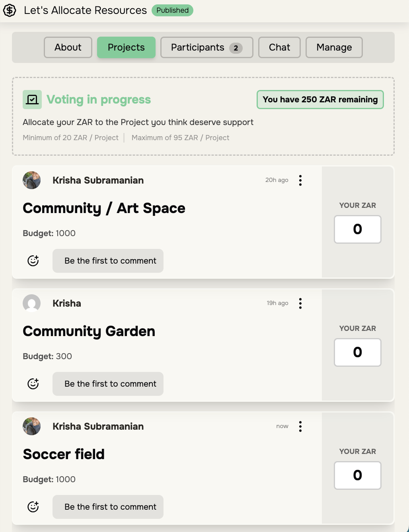The width and height of the screenshot is (409, 532).
Task: Click Krisha Subramanian's avatar on Soccer field
Action: pyautogui.click(x=32, y=426)
